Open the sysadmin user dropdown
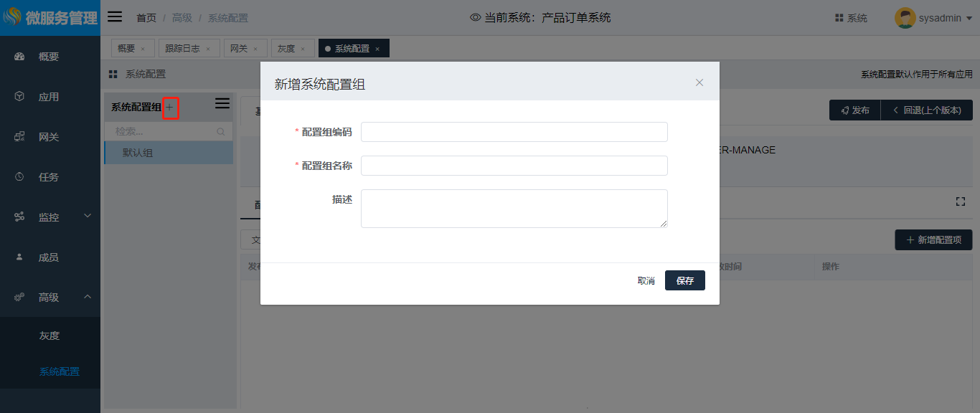 pos(969,19)
